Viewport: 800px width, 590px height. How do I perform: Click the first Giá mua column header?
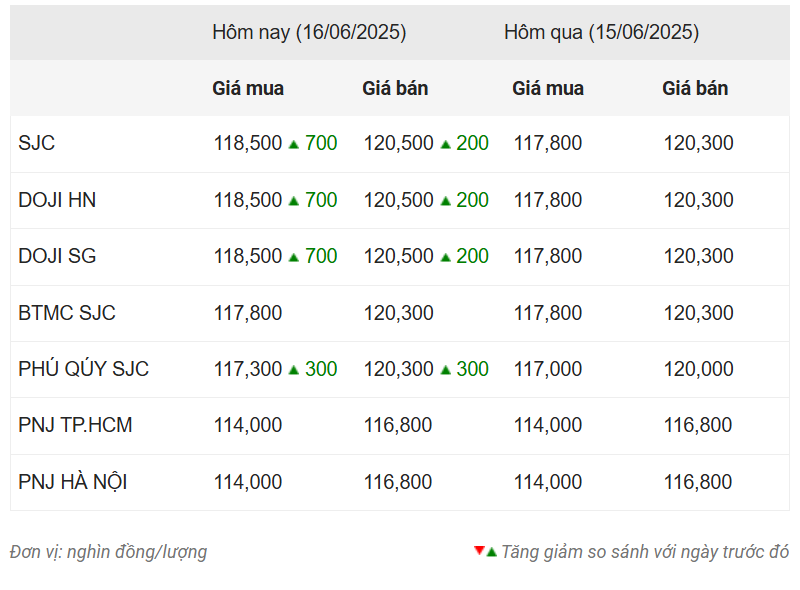[x=248, y=88]
